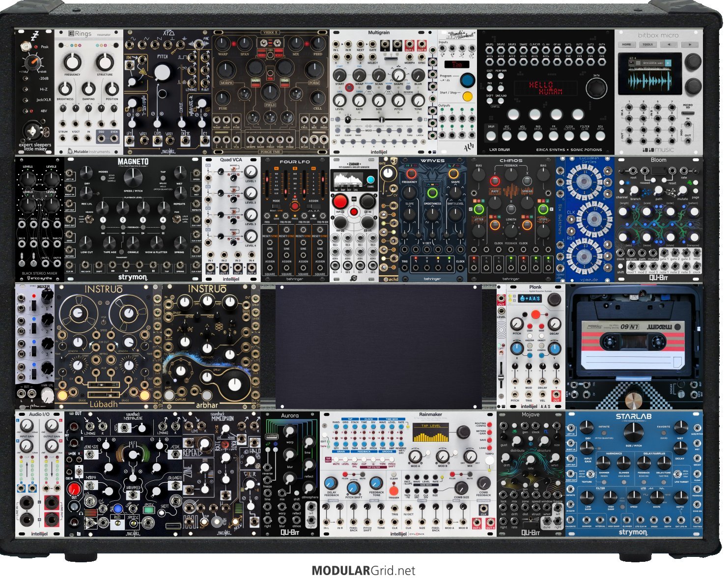Image resolution: width=728 pixels, height=581 pixels.
Task: Click the Multigrain BLUR knob
Action: (418, 75)
